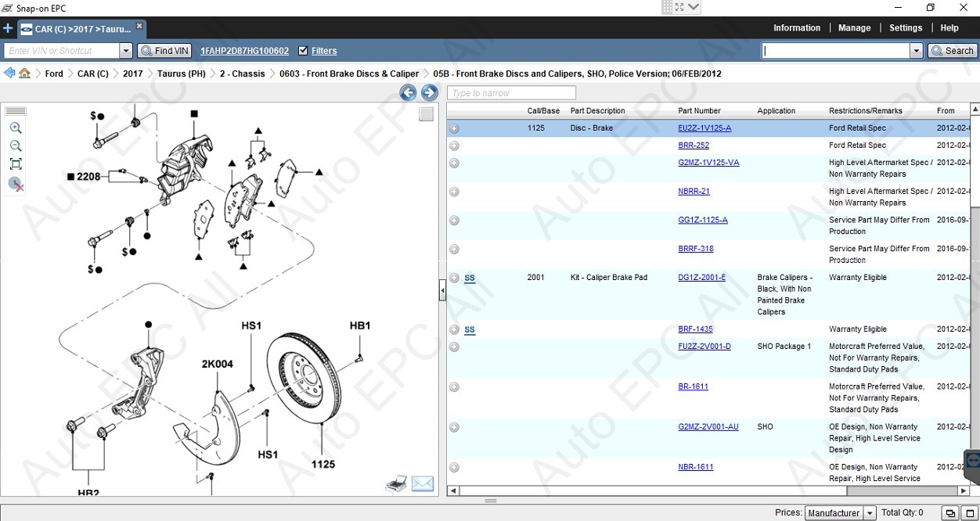Go to home icon in breadcrumb

25,74
